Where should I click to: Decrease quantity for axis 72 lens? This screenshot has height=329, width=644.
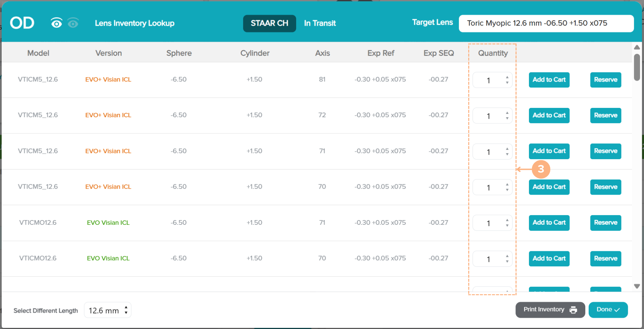[x=507, y=118]
